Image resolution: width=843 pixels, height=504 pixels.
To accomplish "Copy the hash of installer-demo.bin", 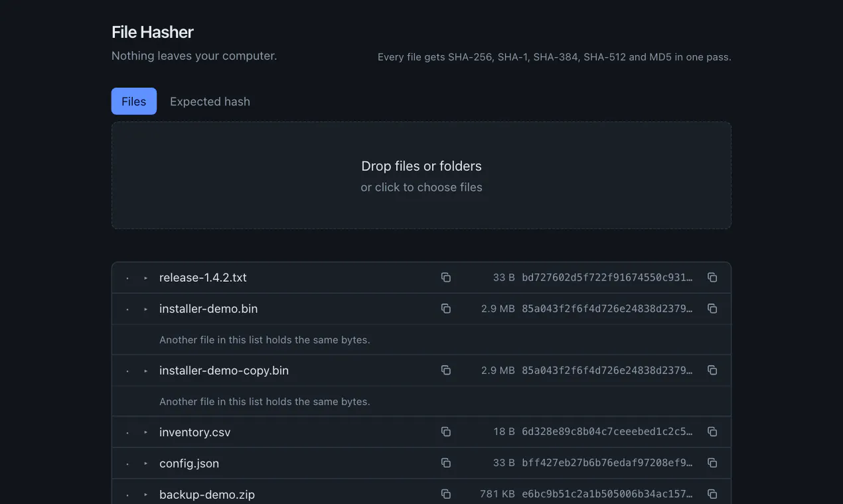I will click(x=712, y=308).
